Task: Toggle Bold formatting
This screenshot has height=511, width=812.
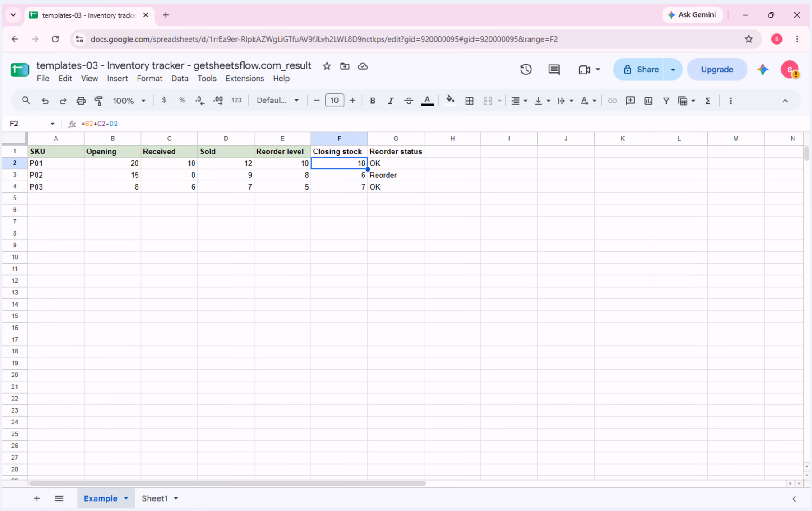Action: (373, 101)
